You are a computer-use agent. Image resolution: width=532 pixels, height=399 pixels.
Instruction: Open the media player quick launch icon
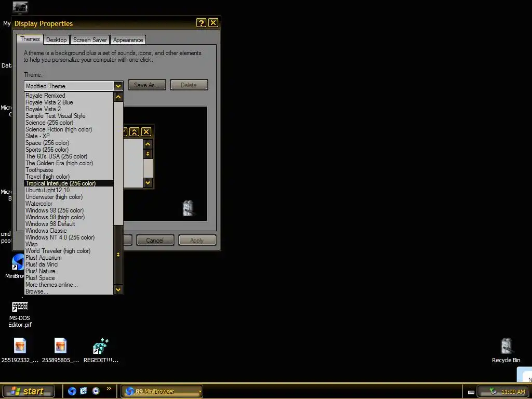click(96, 391)
